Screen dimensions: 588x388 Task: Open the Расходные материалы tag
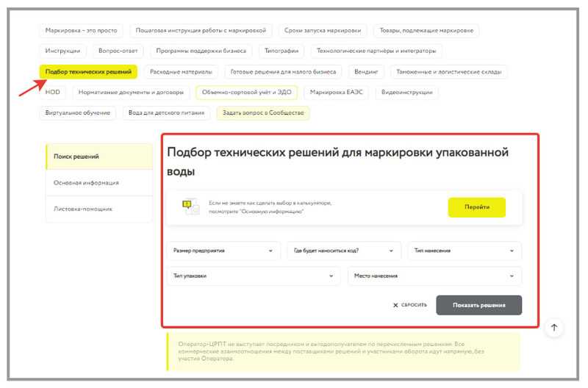coord(181,71)
